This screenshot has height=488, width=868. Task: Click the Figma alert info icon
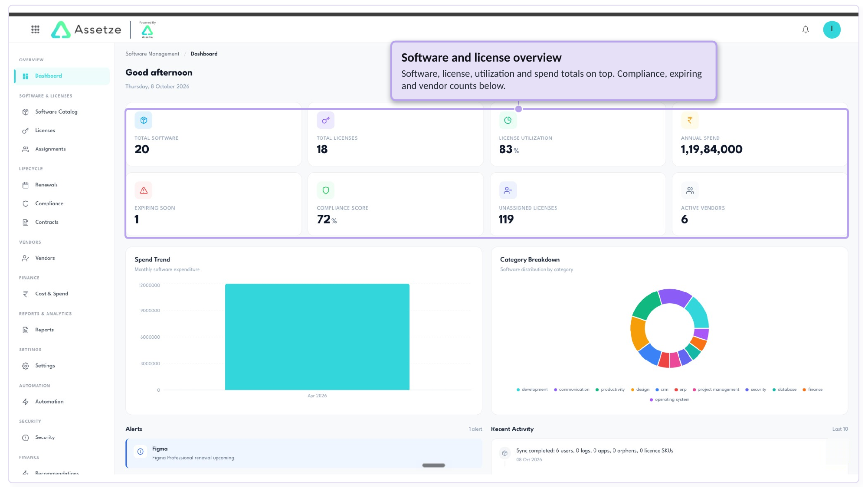pyautogui.click(x=141, y=452)
